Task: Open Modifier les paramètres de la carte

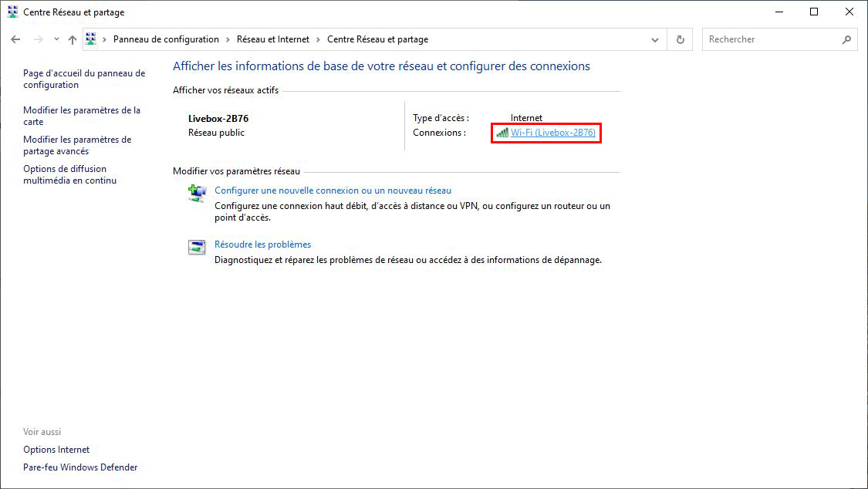Action: 82,116
